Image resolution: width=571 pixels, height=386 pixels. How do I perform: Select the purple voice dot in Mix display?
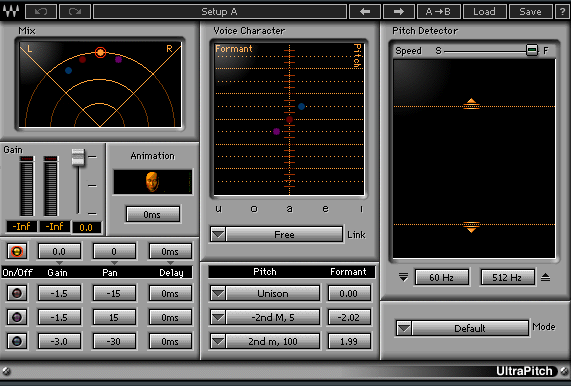[x=118, y=59]
